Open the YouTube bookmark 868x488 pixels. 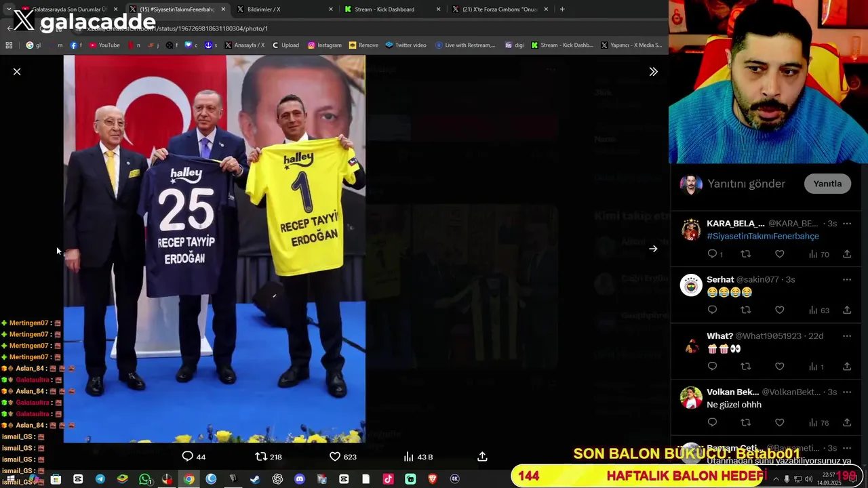pyautogui.click(x=104, y=45)
